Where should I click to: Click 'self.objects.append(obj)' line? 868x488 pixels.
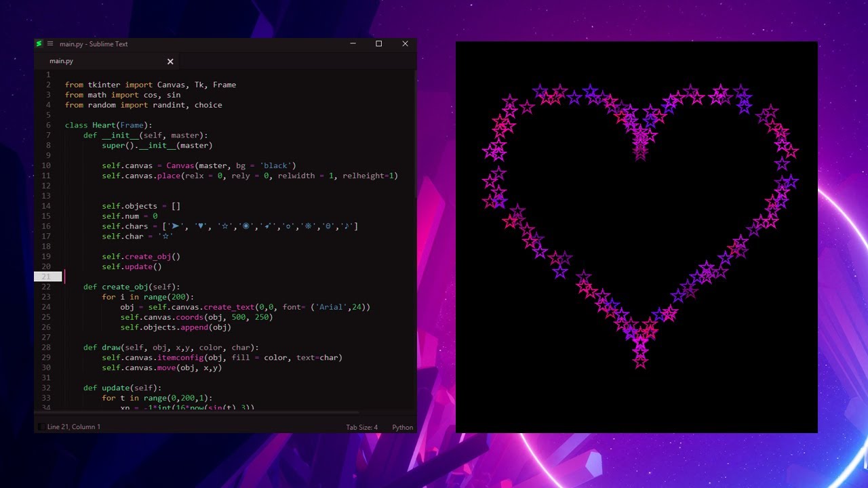tap(176, 327)
